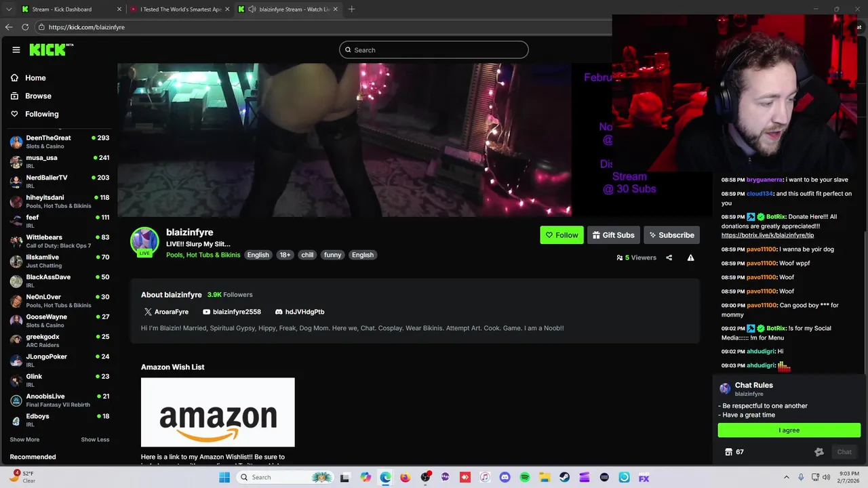Open the botrix.live tip link in chat
This screenshot has width=868, height=488.
coord(767,235)
